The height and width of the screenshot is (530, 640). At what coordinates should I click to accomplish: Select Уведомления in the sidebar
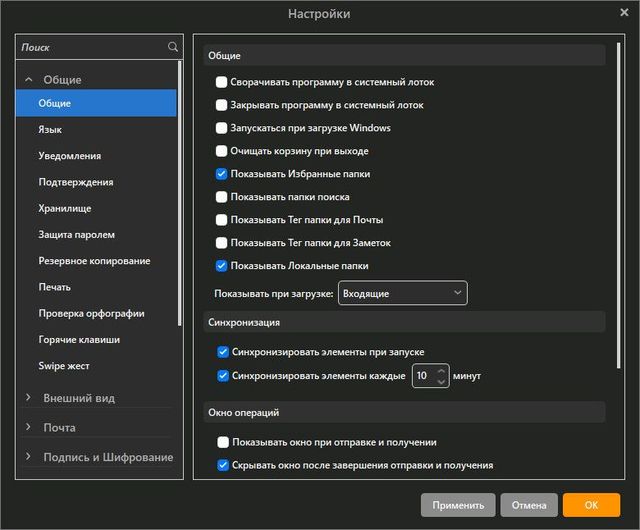pyautogui.click(x=69, y=156)
